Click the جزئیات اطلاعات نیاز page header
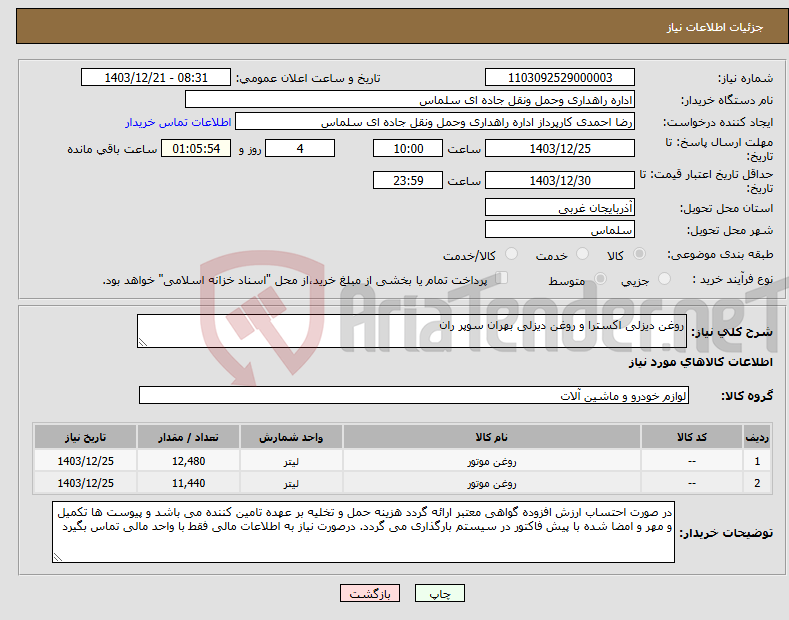The height and width of the screenshot is (620, 789). point(715,27)
